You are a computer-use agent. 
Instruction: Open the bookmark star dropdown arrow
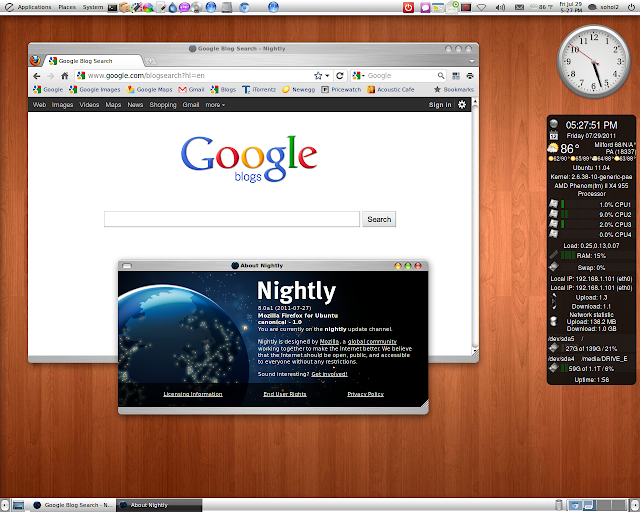tap(327, 76)
